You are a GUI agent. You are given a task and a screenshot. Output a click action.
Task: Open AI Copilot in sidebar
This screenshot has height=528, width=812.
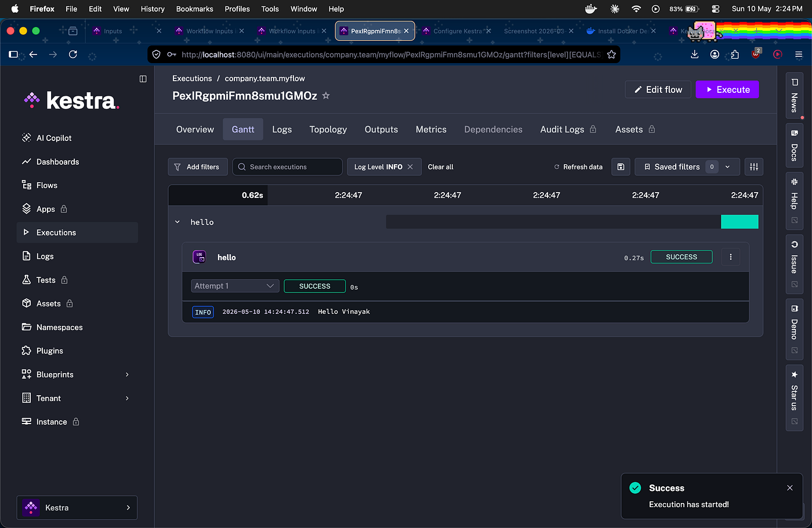click(46, 138)
